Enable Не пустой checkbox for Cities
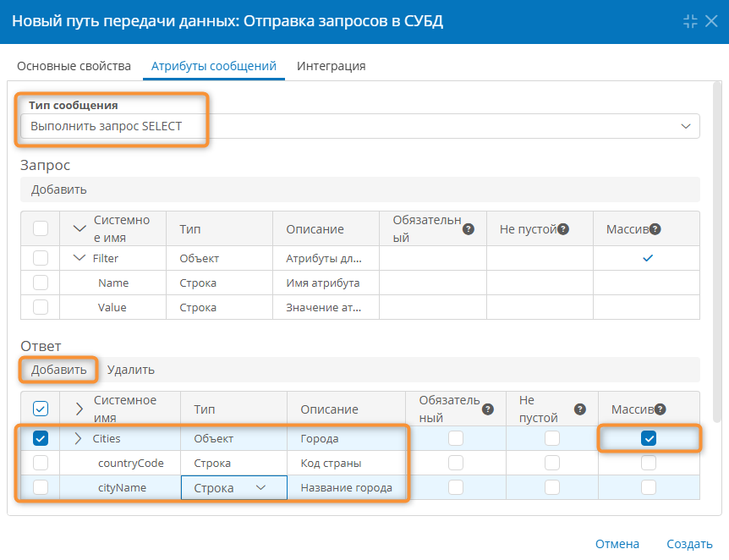The width and height of the screenshot is (729, 560). (552, 438)
